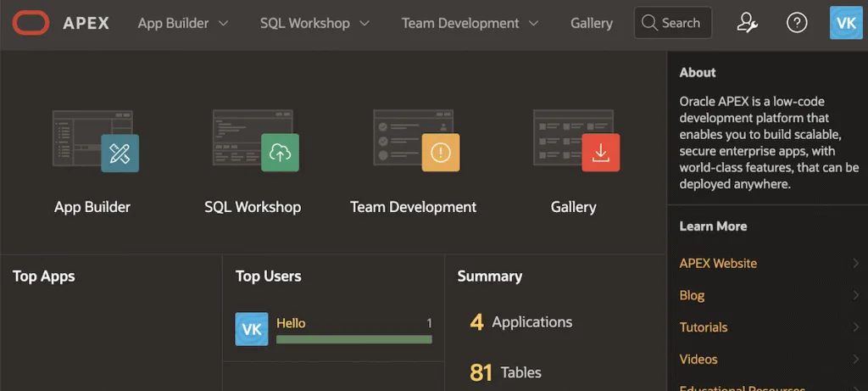Click the chevron beside APEX Website
868x391 pixels.
[856, 264]
